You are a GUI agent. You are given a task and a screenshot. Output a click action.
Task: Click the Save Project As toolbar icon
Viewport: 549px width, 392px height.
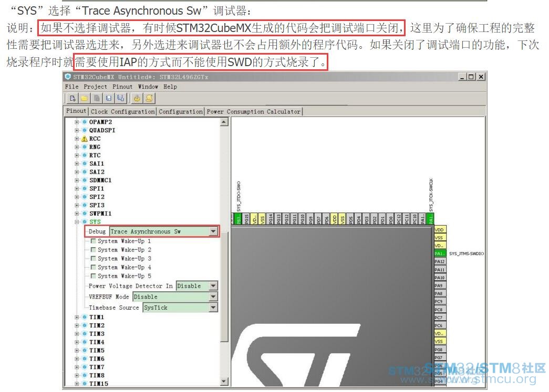click(120, 98)
